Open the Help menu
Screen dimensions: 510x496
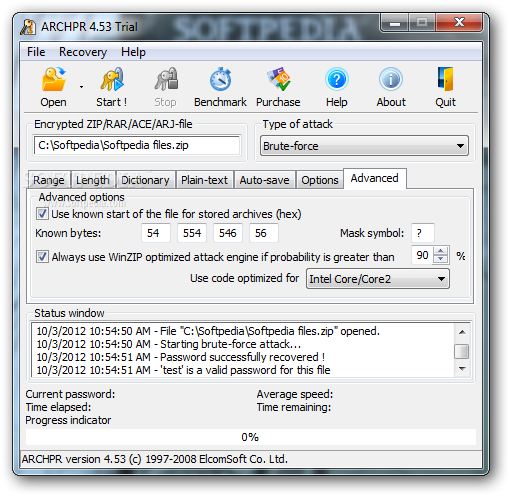(133, 52)
